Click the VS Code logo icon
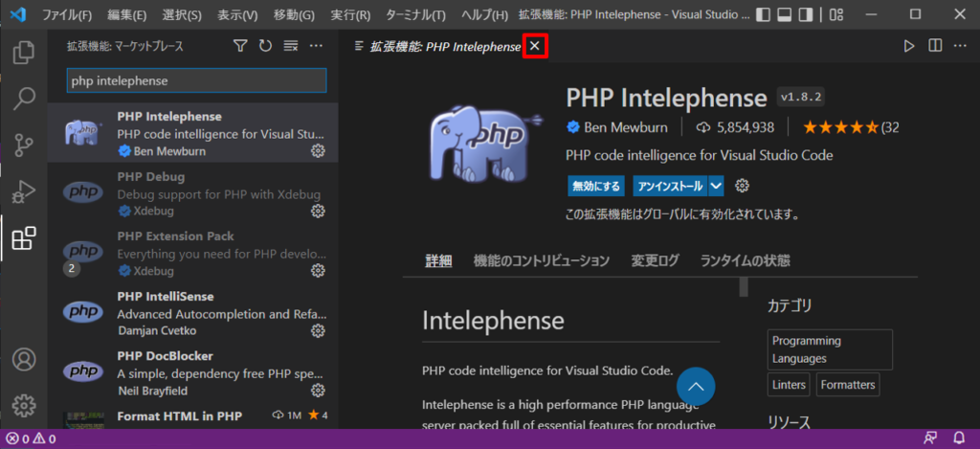This screenshot has height=449, width=980. [17, 13]
